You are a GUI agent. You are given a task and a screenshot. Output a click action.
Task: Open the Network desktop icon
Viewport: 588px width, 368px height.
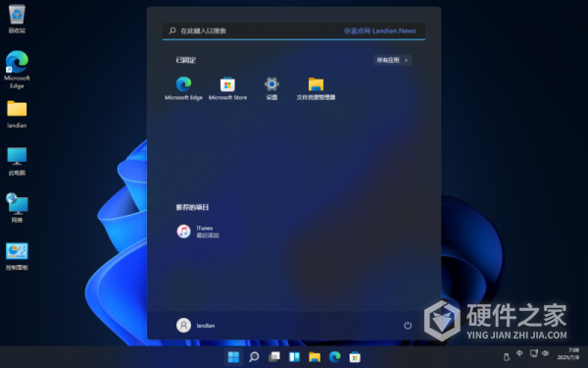17,208
